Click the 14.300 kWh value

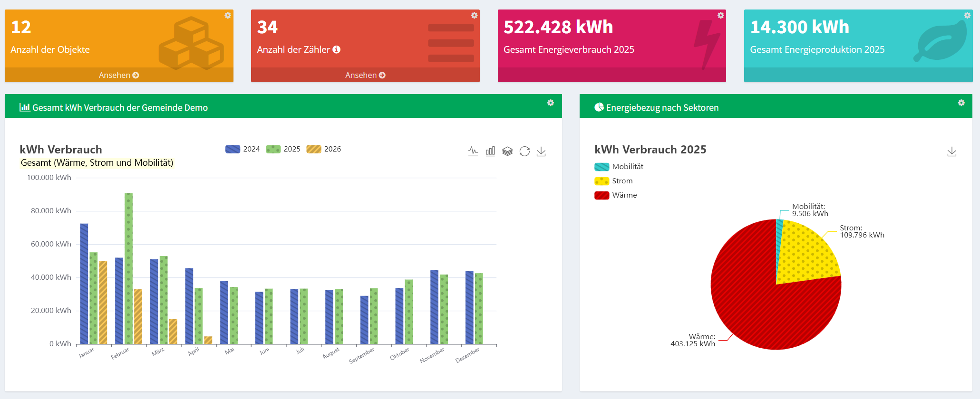799,27
